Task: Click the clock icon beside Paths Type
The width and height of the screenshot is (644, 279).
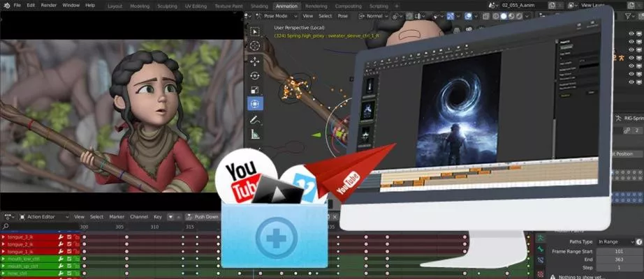Action: (x=639, y=242)
